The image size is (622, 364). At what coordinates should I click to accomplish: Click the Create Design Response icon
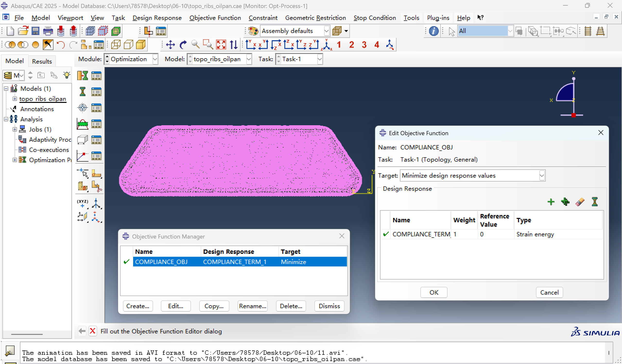(x=82, y=92)
